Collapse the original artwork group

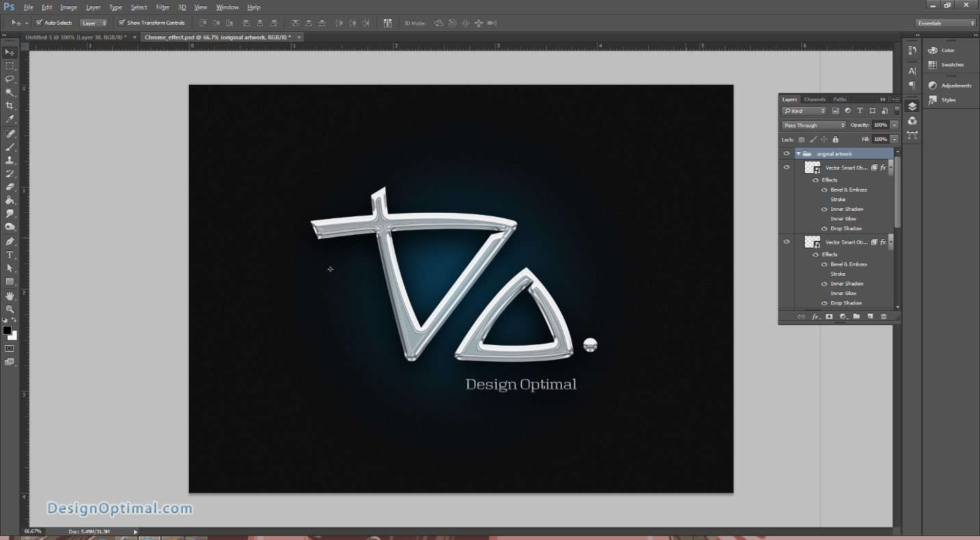pyautogui.click(x=798, y=154)
